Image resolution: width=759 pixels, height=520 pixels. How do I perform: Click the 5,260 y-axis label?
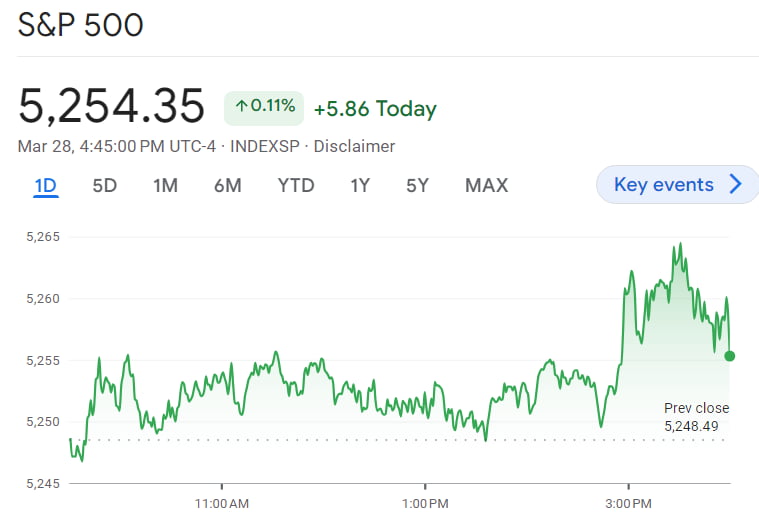[x=43, y=299]
